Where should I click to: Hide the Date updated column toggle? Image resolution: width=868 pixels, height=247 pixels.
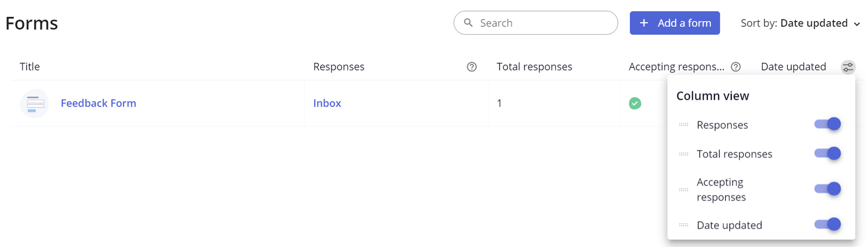click(827, 224)
